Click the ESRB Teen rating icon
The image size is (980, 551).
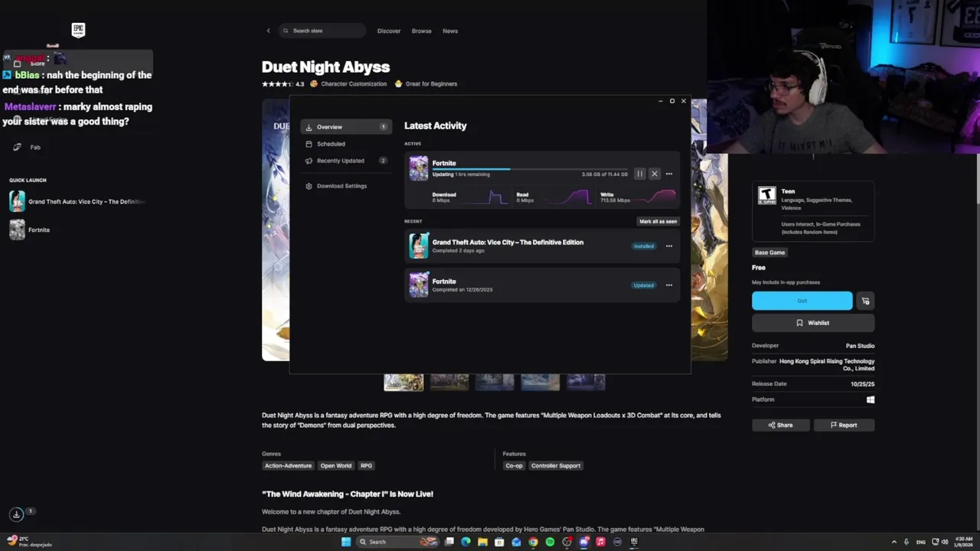point(766,196)
